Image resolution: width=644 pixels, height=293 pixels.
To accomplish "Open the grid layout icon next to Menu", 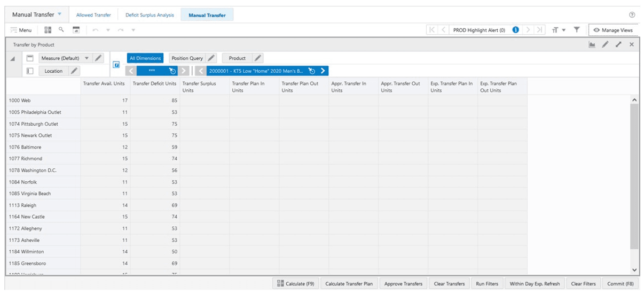I will [x=48, y=30].
